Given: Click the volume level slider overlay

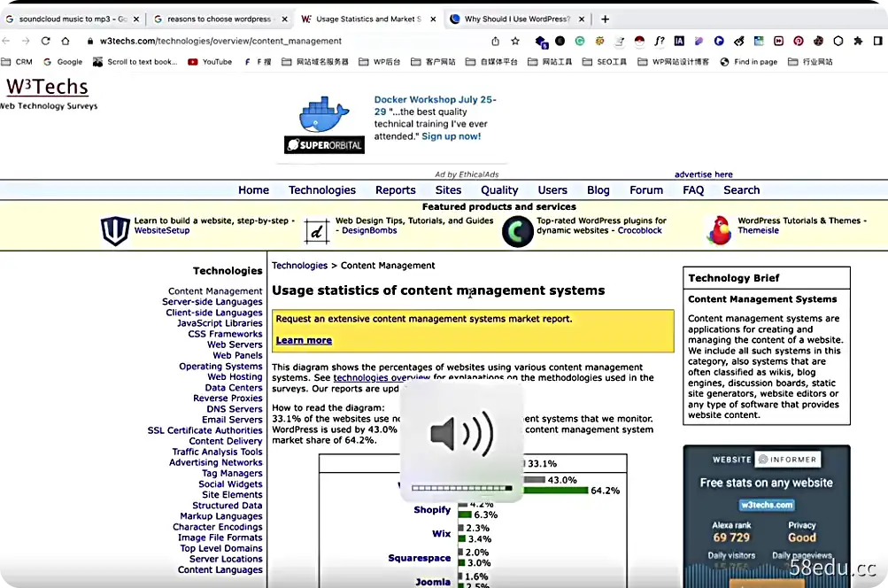Looking at the screenshot, I should click(461, 488).
